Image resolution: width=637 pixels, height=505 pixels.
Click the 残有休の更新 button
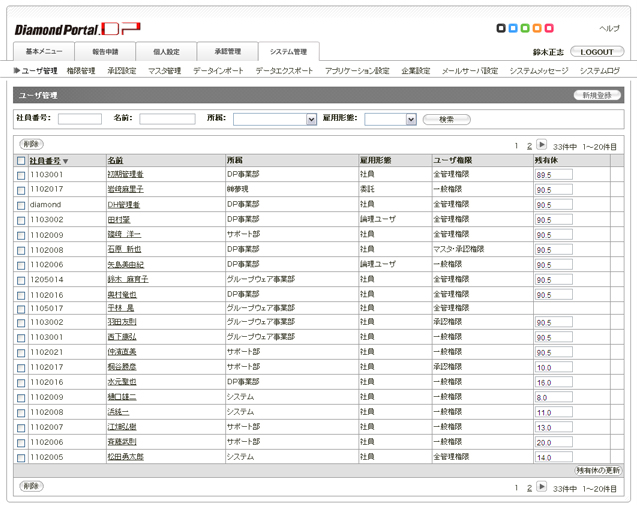pos(598,470)
